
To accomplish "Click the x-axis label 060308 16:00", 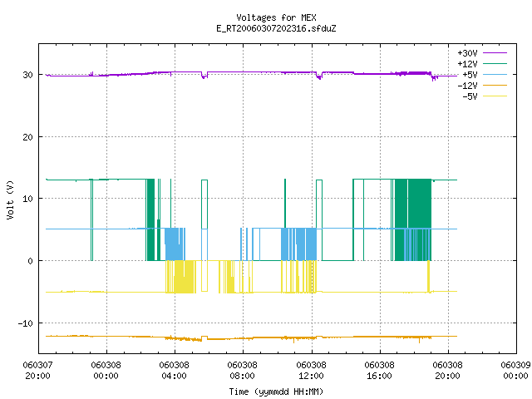I will pos(379,371).
